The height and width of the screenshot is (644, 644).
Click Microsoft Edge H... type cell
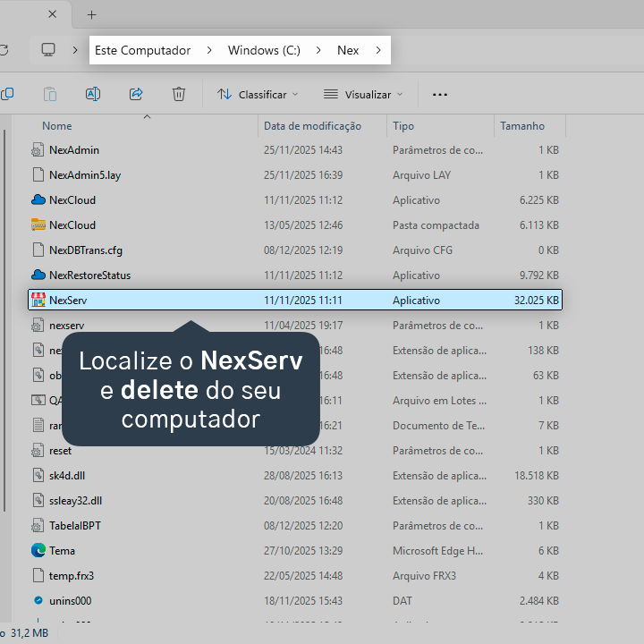pyautogui.click(x=437, y=551)
